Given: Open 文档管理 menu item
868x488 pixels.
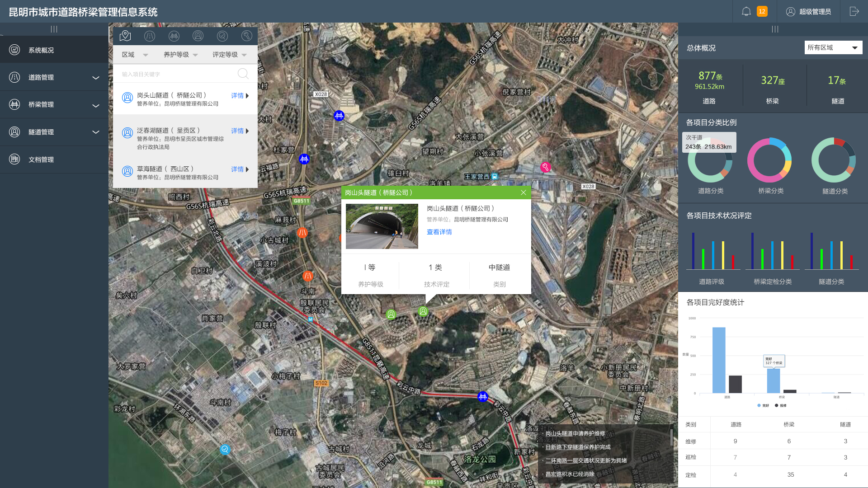Looking at the screenshot, I should pyautogui.click(x=54, y=160).
